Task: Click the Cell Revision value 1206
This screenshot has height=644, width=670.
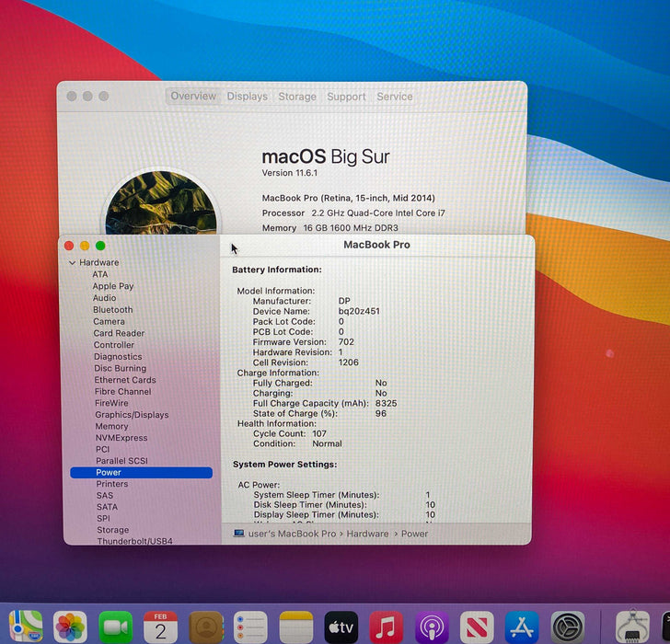Action: [348, 362]
